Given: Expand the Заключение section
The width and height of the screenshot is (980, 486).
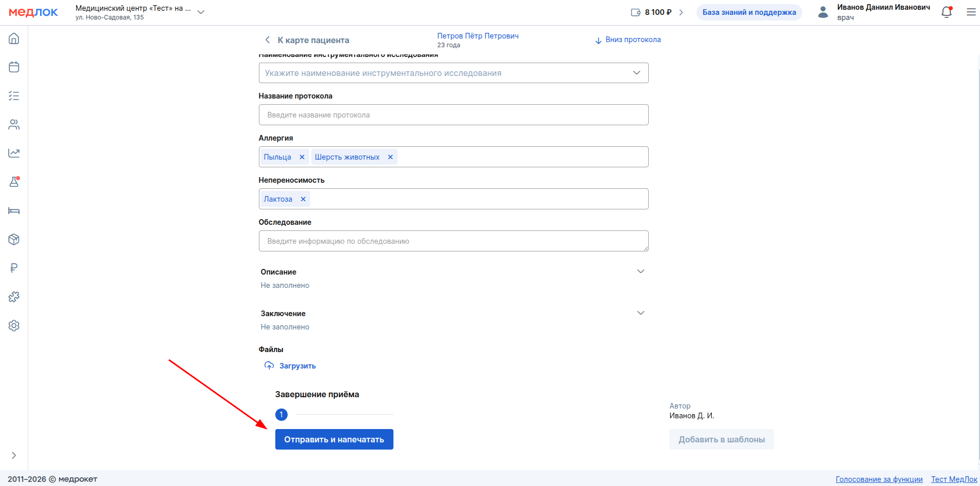Looking at the screenshot, I should click(x=640, y=313).
